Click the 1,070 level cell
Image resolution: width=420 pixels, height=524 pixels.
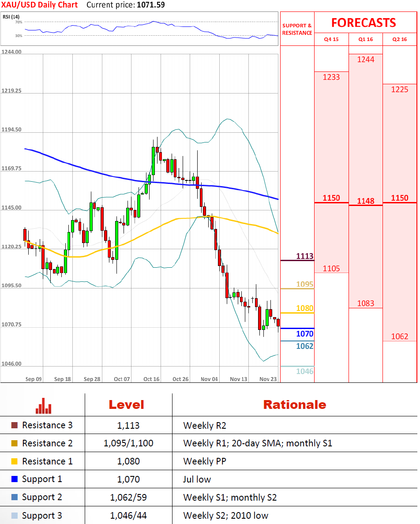128,479
